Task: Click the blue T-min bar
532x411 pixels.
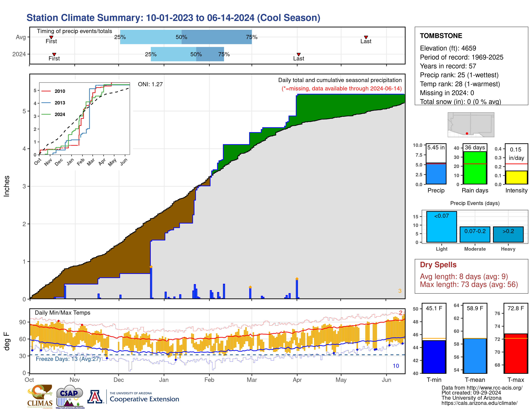Action: coord(434,357)
